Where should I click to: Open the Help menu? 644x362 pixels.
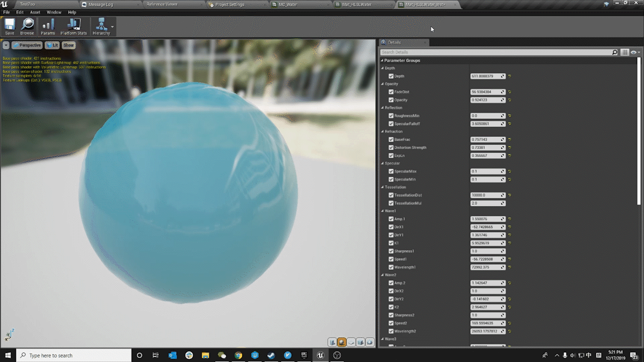click(72, 12)
